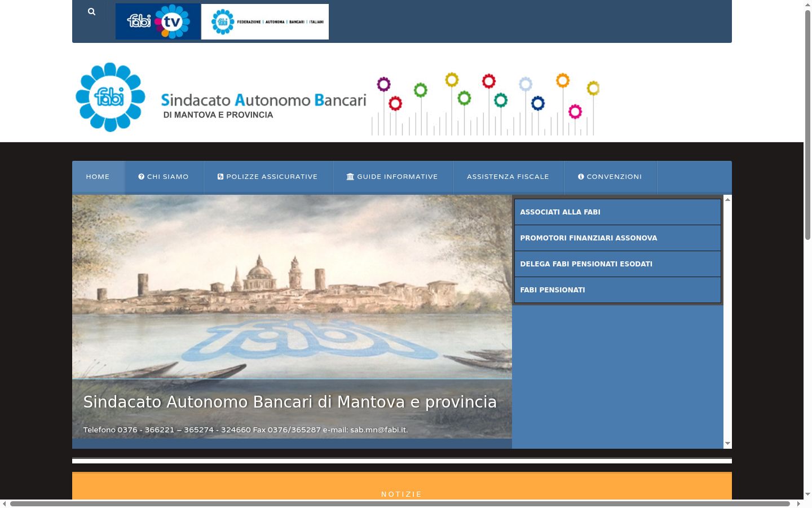812x508 pixels.
Task: Open the search magnifier icon
Action: click(x=91, y=11)
